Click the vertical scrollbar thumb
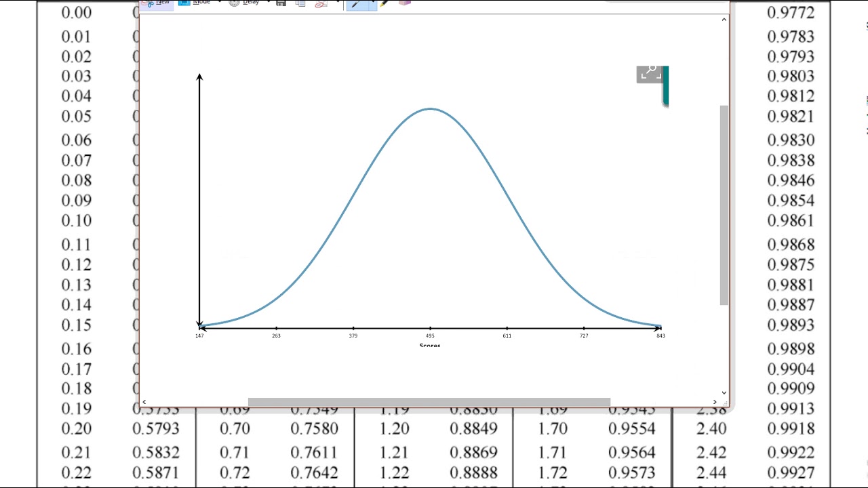 724,205
